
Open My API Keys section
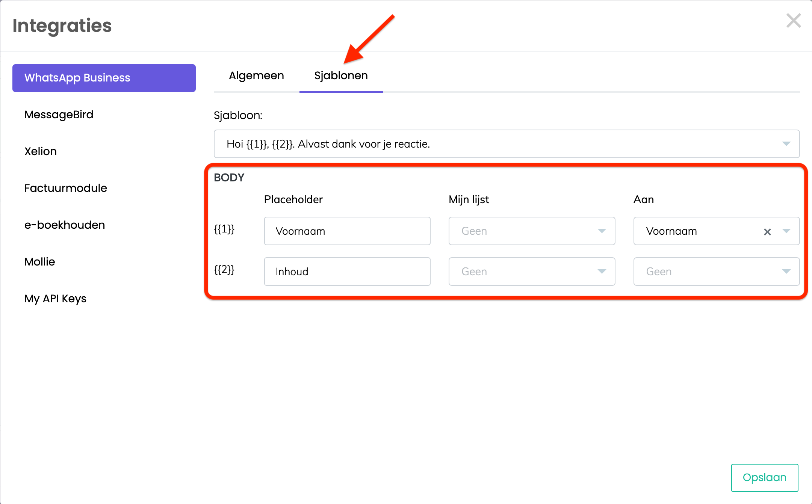pyautogui.click(x=55, y=299)
